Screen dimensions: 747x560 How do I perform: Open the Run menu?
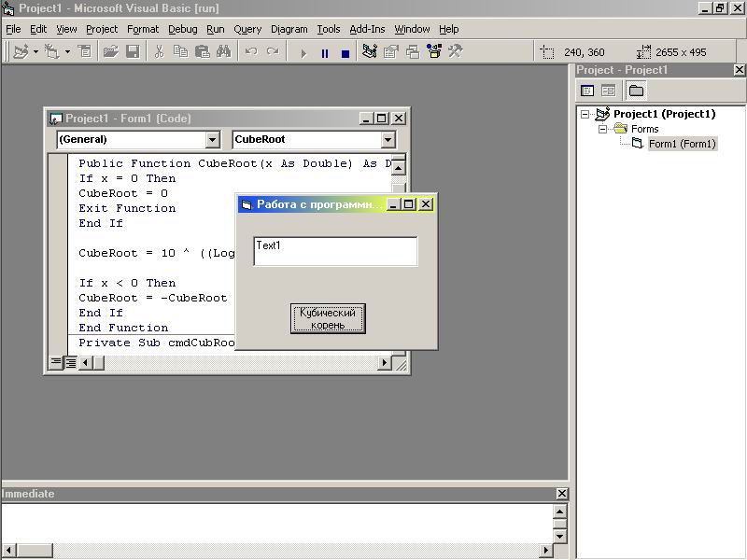pos(215,29)
